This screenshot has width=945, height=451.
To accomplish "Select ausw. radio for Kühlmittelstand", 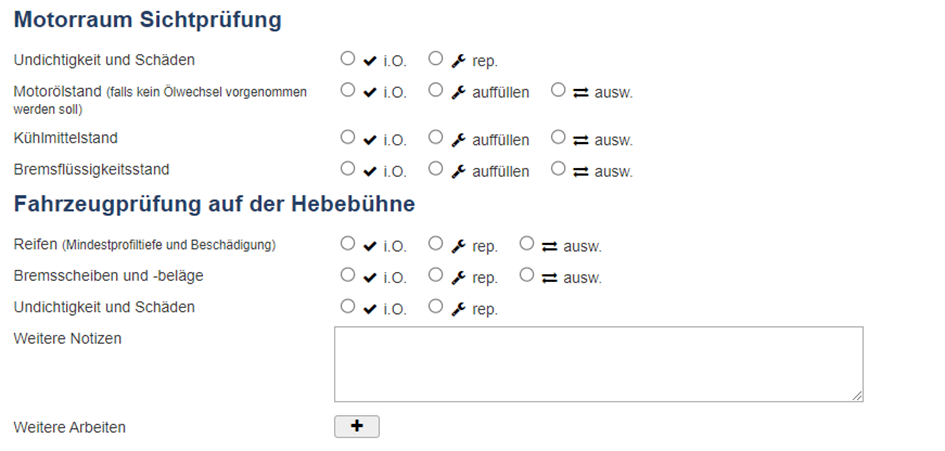I will click(x=559, y=137).
